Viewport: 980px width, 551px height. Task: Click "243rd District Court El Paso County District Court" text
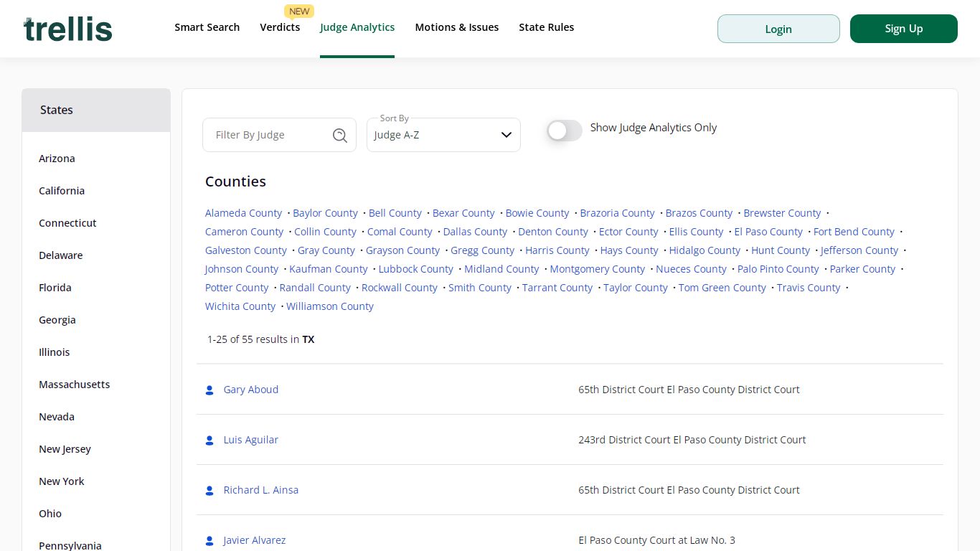click(x=692, y=440)
